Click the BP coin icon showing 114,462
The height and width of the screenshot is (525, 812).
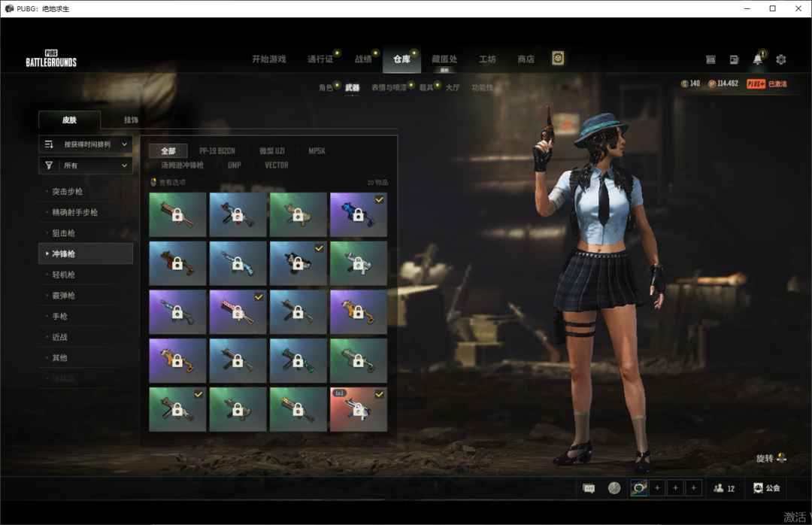click(x=711, y=83)
